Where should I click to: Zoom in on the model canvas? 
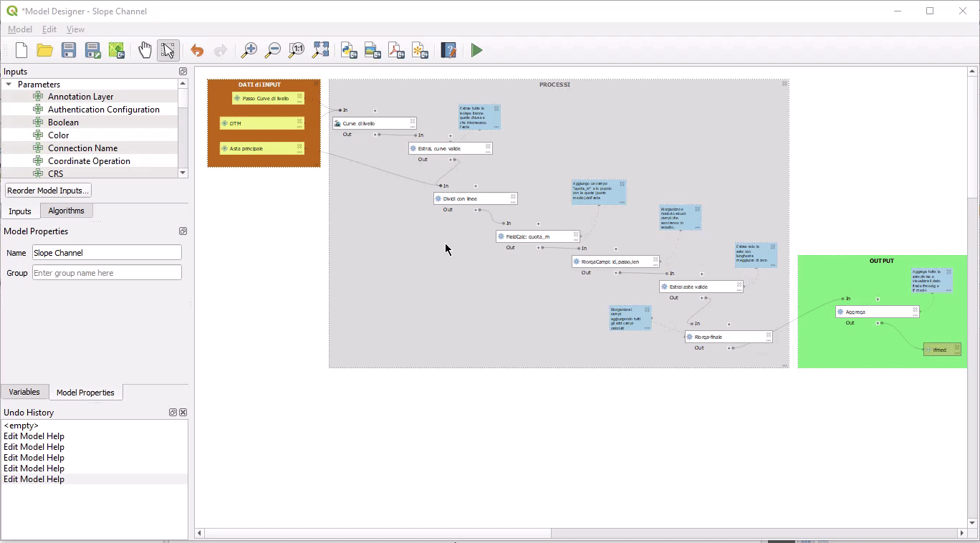point(249,50)
